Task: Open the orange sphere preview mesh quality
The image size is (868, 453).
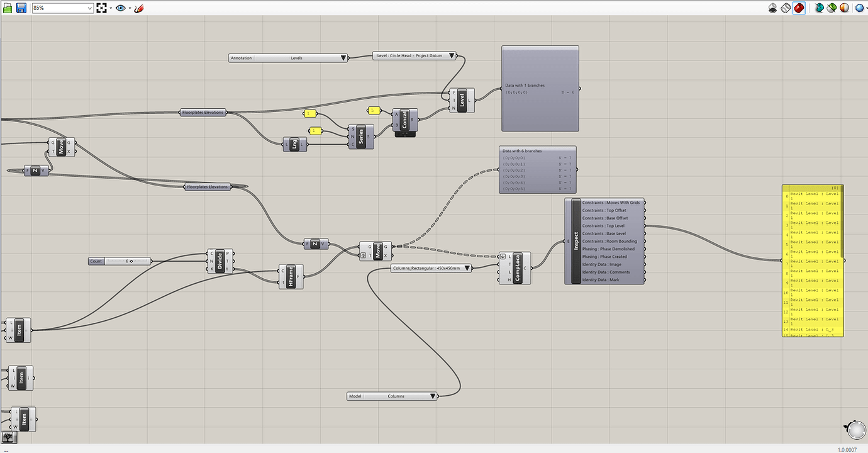Action: 844,8
